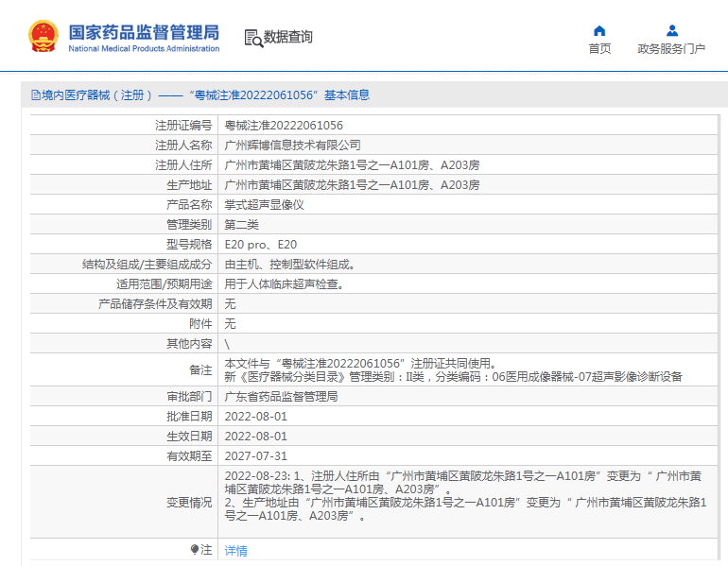Open 政务服务门户 text link
The image size is (728, 566).
[671, 49]
